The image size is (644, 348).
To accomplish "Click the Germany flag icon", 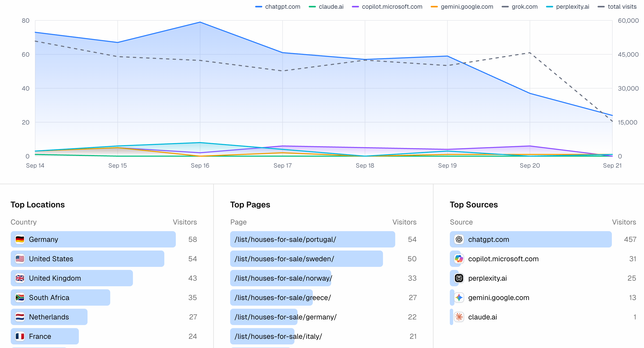I will pyautogui.click(x=20, y=239).
